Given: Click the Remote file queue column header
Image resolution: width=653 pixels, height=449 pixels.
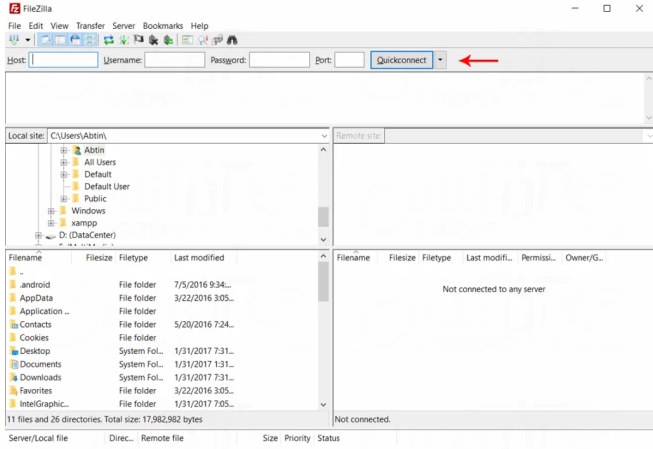Looking at the screenshot, I should 162,438.
